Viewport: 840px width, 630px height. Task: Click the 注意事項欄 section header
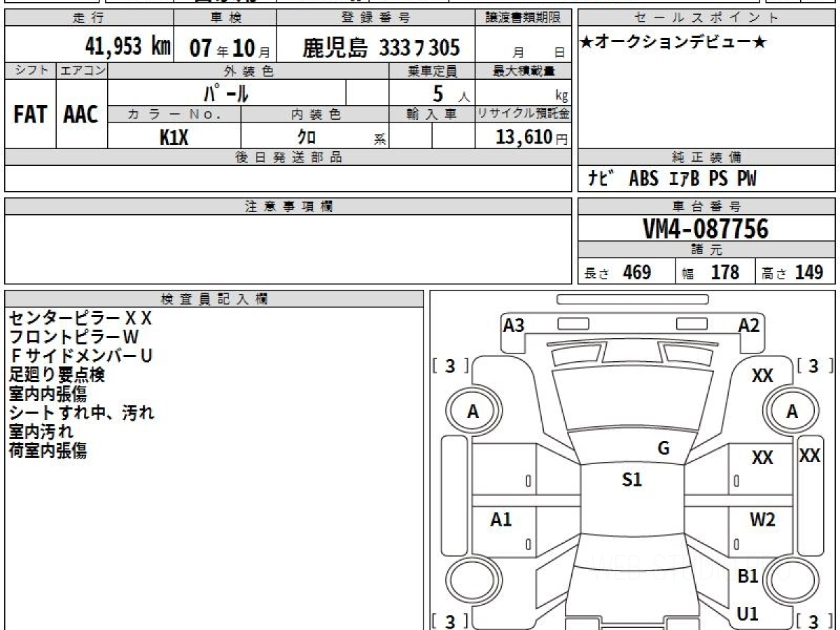pyautogui.click(x=288, y=206)
